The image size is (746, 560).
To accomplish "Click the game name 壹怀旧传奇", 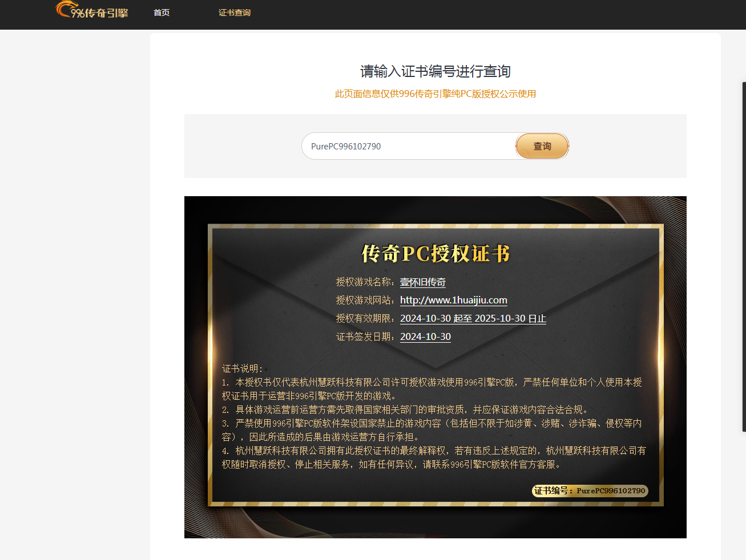I will click(422, 282).
